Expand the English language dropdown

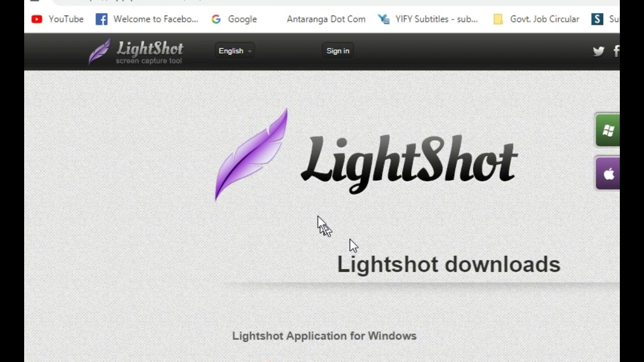click(x=235, y=51)
